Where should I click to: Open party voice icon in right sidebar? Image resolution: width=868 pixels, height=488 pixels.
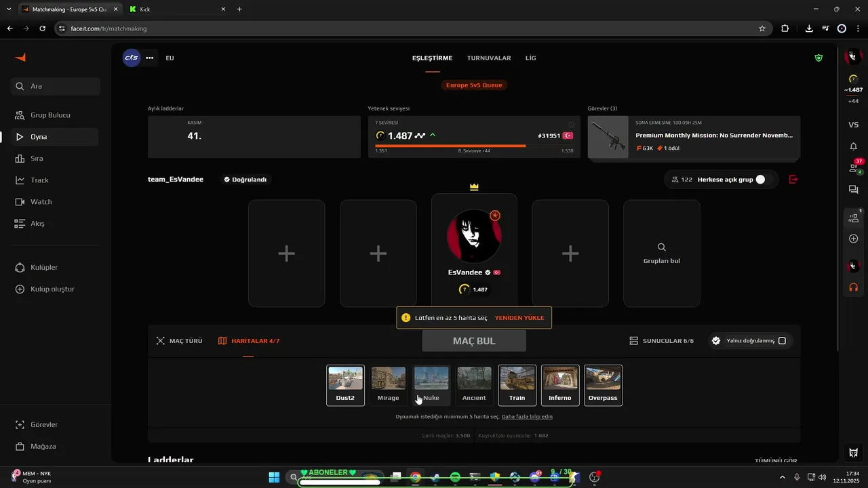click(x=854, y=218)
